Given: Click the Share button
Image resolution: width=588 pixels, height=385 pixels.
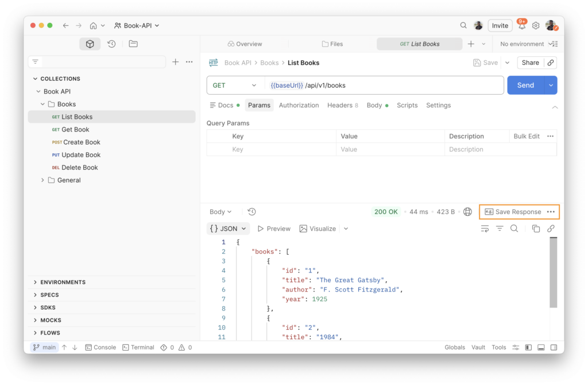Looking at the screenshot, I should 530,63.
